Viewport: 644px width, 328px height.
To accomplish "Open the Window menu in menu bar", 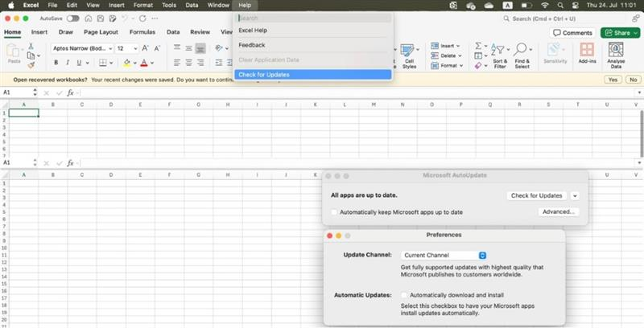I will pyautogui.click(x=218, y=6).
